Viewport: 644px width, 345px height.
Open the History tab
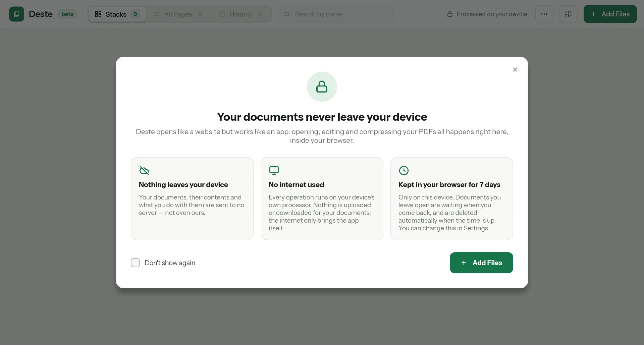pos(240,14)
